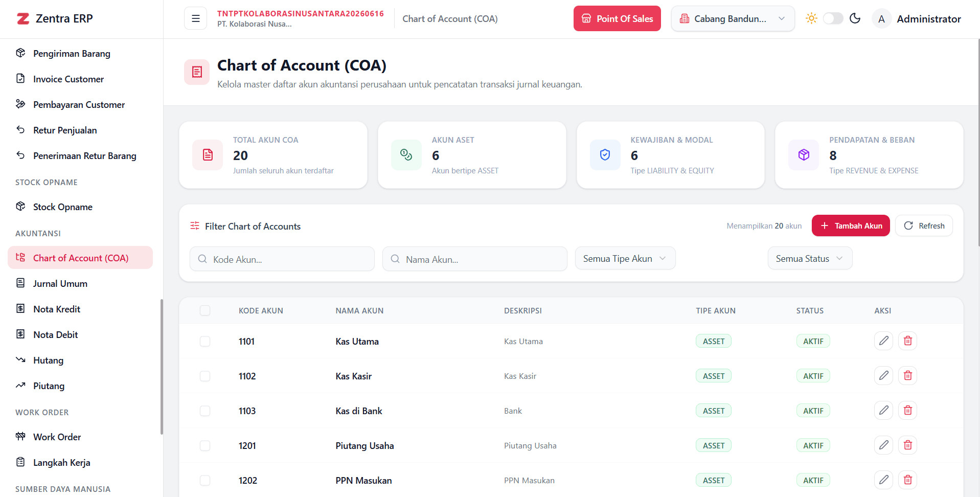The width and height of the screenshot is (980, 497).
Task: Click the AKTIF badge for Kas Kasir
Action: click(813, 376)
